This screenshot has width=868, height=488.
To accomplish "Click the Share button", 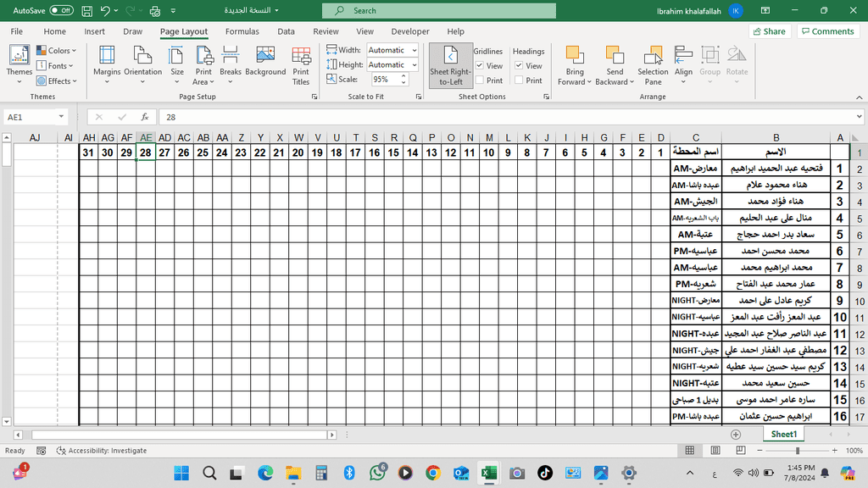I will 769,31.
